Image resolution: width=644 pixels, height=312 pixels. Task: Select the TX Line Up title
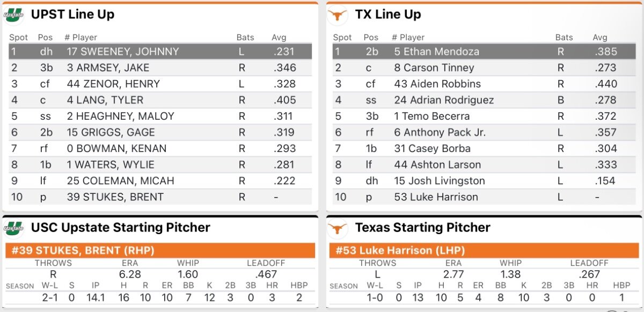click(x=388, y=14)
